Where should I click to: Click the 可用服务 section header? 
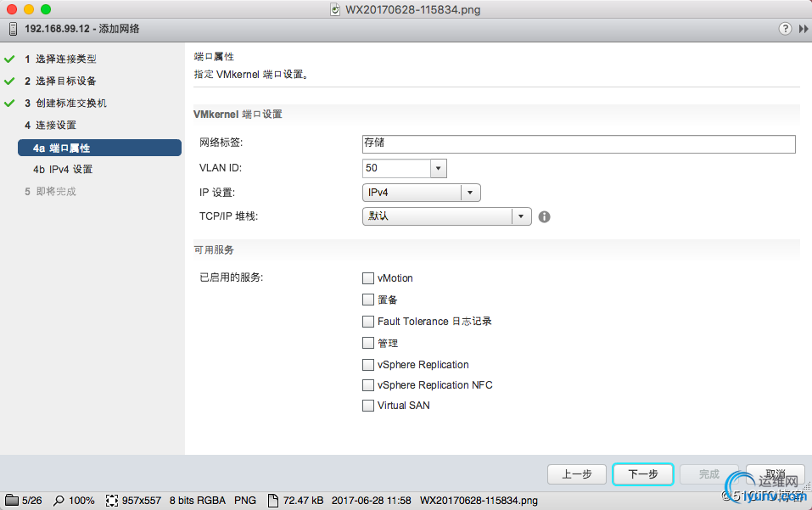[x=214, y=250]
